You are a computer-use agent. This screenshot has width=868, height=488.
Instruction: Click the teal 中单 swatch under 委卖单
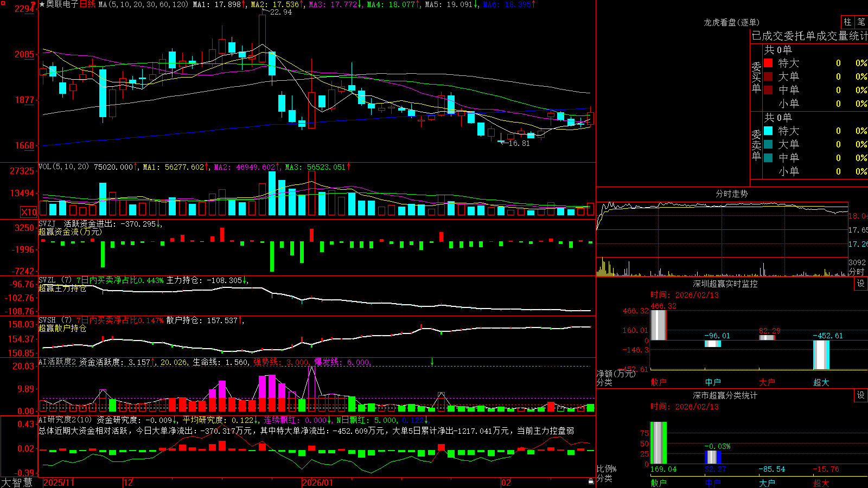(768, 158)
